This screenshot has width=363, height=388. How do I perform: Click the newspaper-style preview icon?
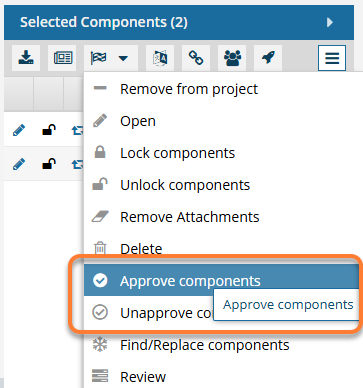62,58
